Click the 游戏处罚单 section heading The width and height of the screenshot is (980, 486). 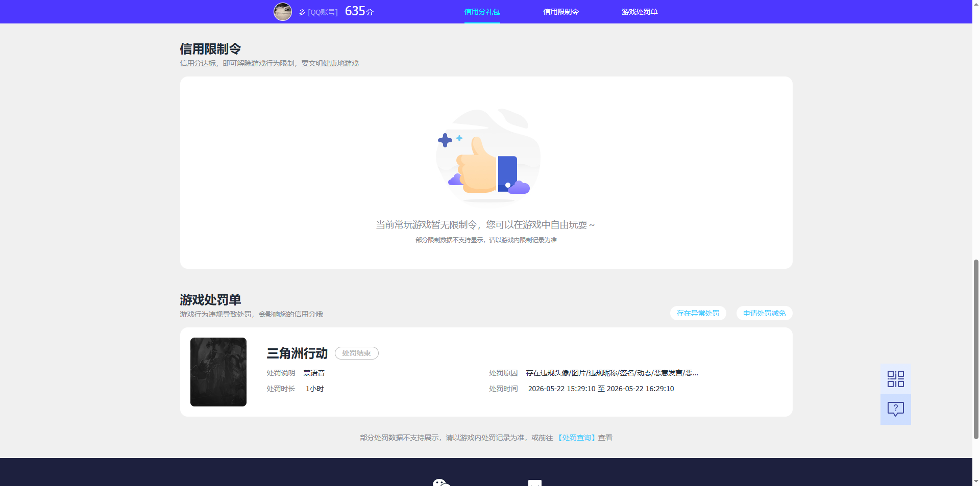pyautogui.click(x=210, y=300)
